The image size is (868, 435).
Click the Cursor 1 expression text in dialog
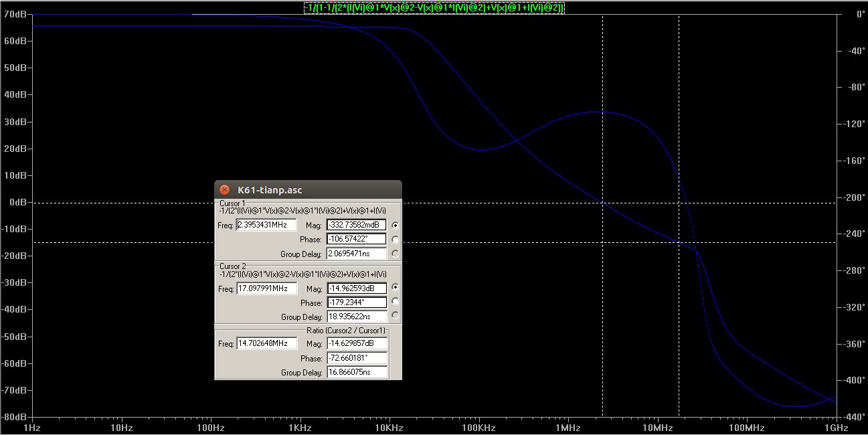(x=302, y=210)
